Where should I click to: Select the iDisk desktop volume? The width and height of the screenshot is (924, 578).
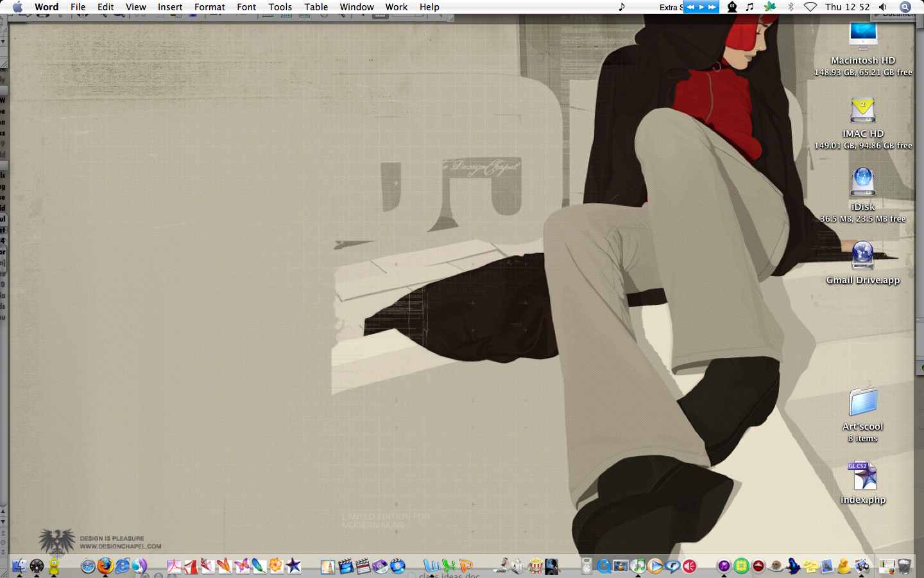[863, 196]
